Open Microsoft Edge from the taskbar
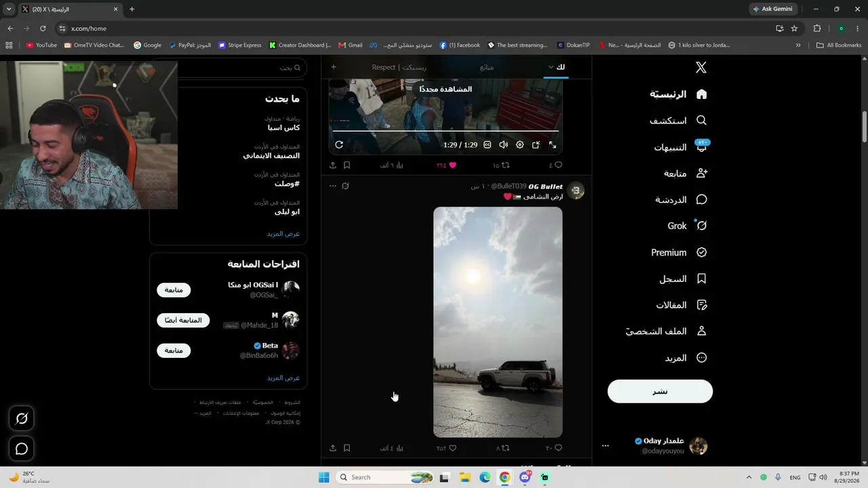The height and width of the screenshot is (488, 868). [485, 477]
